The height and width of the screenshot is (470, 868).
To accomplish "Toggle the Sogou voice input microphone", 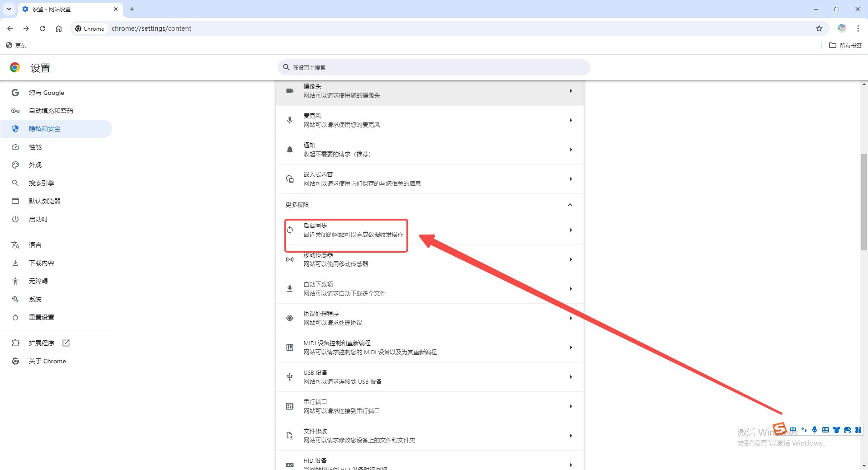I will pos(815,430).
